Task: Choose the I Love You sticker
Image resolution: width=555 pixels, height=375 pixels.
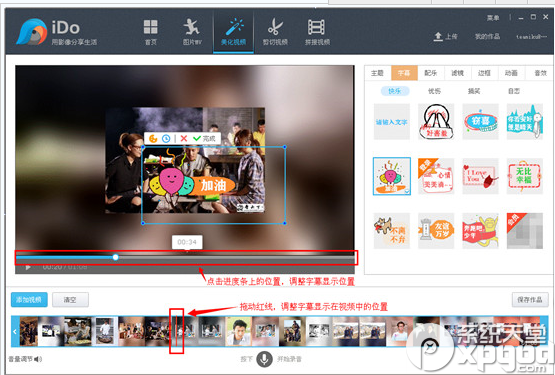Action: pos(480,176)
